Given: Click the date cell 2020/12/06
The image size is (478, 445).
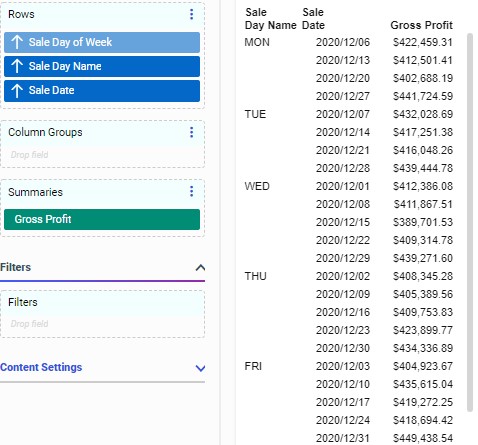Looking at the screenshot, I should (x=343, y=42).
